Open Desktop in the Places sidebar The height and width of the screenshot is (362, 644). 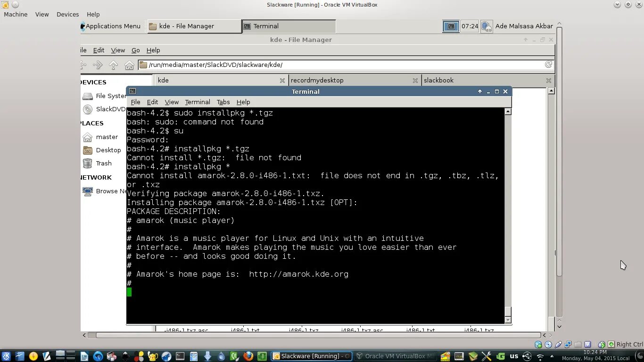point(102,150)
